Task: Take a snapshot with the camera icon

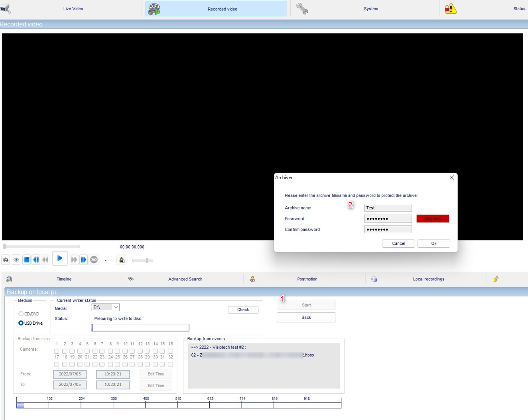Action: pos(6,260)
